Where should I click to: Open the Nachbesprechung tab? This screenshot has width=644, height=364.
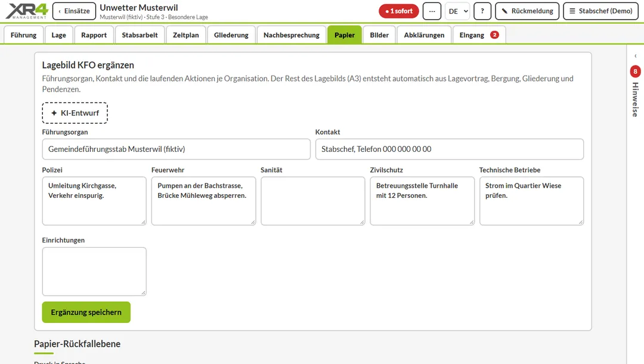tap(292, 35)
